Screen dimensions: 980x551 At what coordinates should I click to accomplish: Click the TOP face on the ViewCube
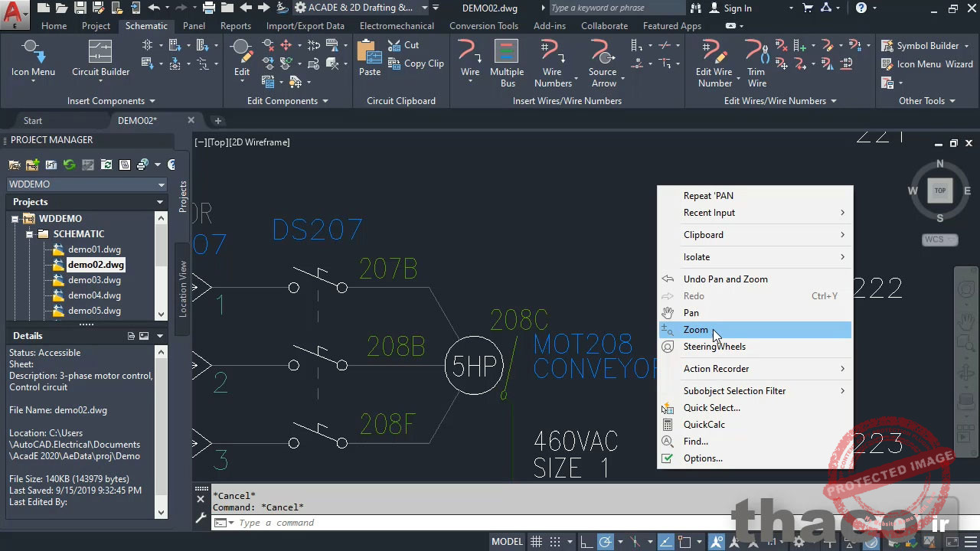click(940, 190)
